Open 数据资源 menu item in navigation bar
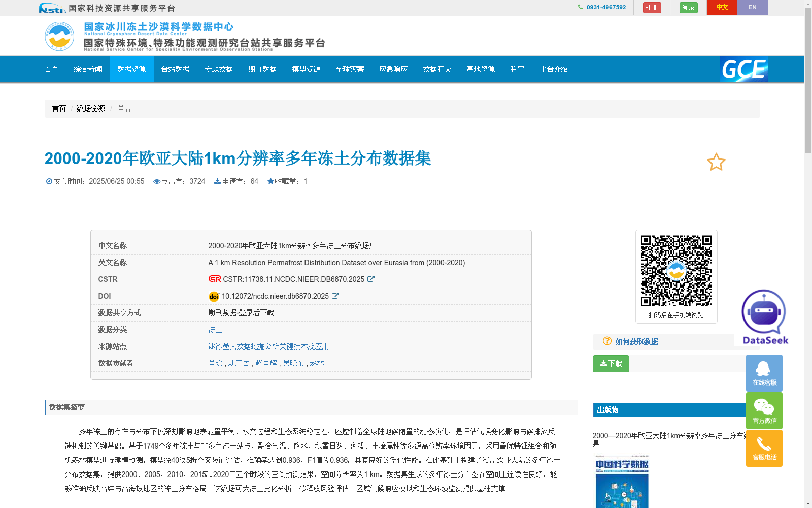Image resolution: width=812 pixels, height=508 pixels. [132, 69]
